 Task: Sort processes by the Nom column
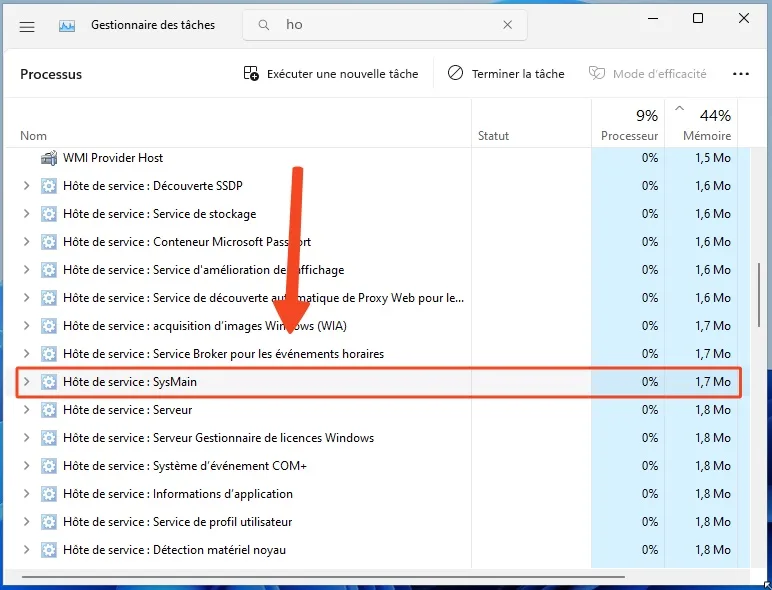(34, 136)
